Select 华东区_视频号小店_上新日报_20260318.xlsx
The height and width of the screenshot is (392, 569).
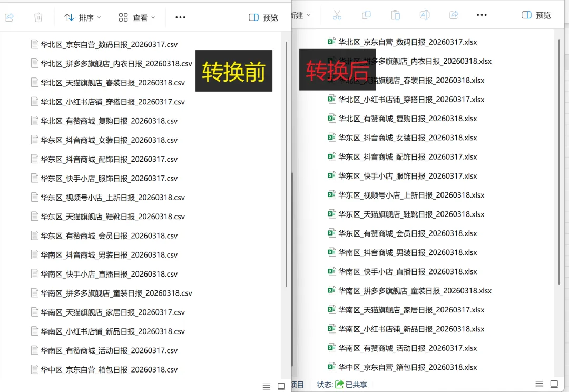coord(406,195)
